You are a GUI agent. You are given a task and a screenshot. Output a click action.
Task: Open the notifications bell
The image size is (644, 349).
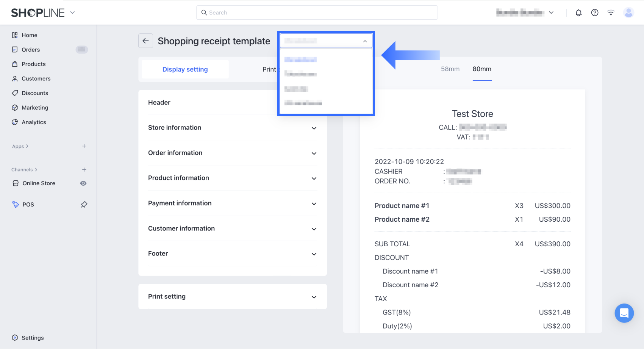click(578, 13)
